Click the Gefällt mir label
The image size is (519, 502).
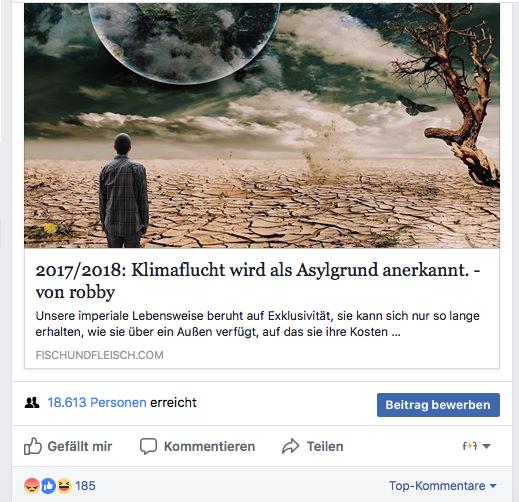(80, 446)
